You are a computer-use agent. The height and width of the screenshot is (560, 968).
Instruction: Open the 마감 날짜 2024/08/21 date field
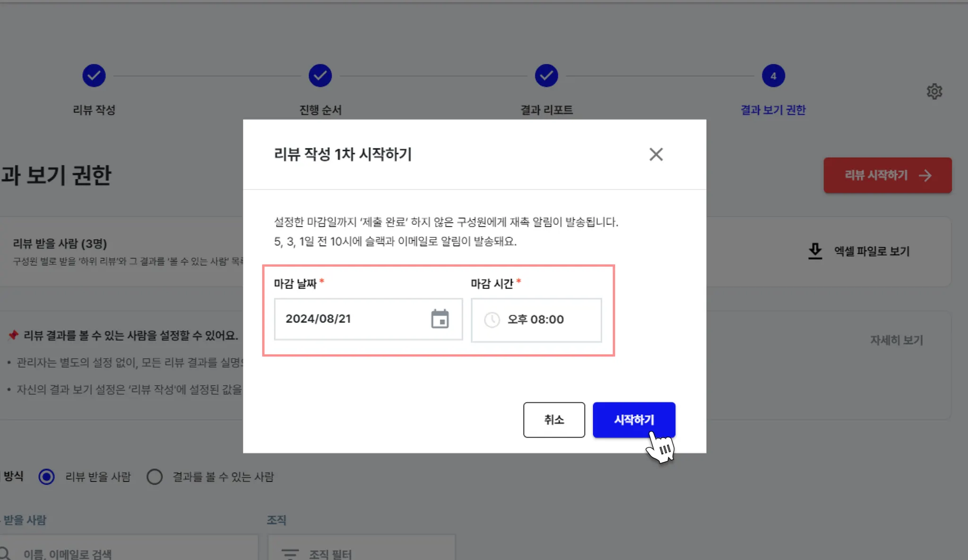(350, 319)
